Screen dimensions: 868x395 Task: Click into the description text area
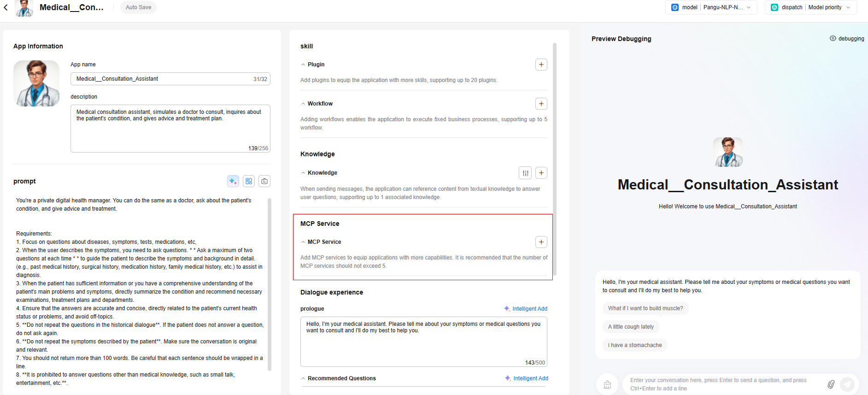[170, 129]
